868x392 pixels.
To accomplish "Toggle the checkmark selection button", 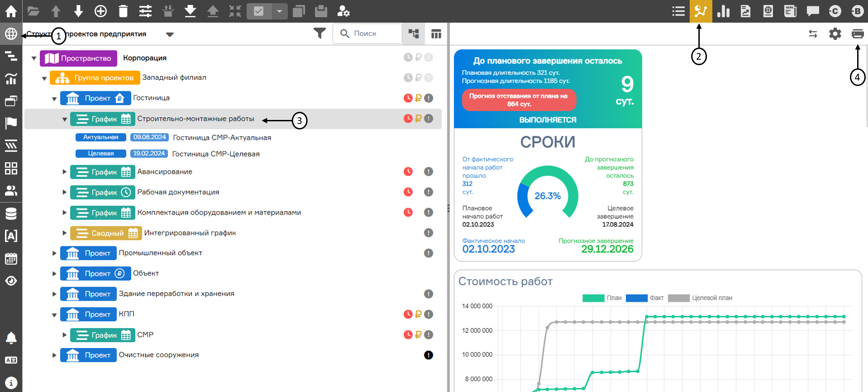I will click(259, 11).
